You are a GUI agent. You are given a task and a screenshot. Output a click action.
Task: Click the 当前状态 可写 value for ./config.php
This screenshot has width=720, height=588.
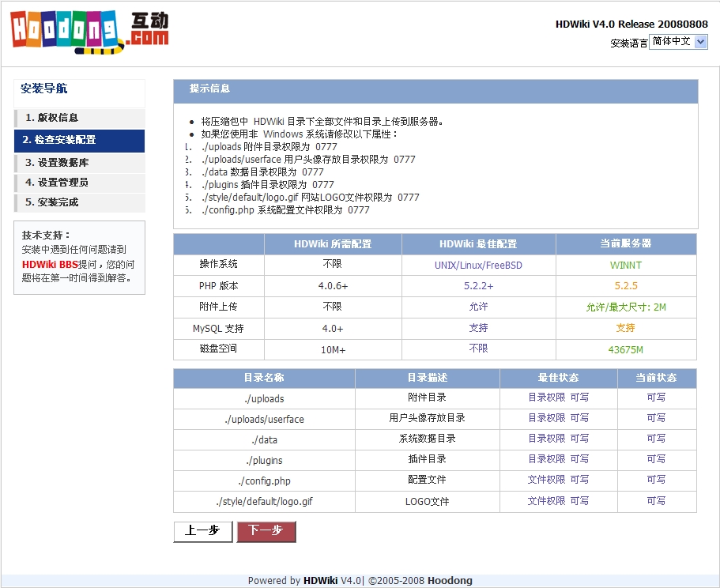point(656,480)
